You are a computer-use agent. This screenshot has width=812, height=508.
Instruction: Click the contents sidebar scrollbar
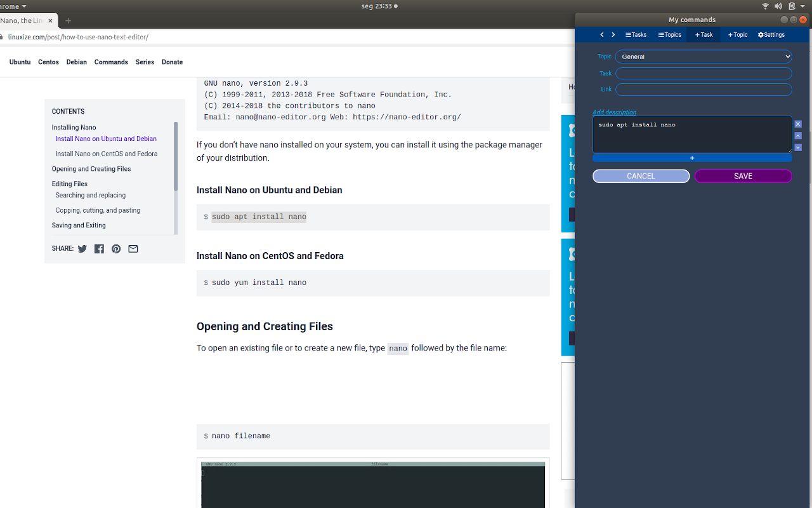[x=176, y=157]
